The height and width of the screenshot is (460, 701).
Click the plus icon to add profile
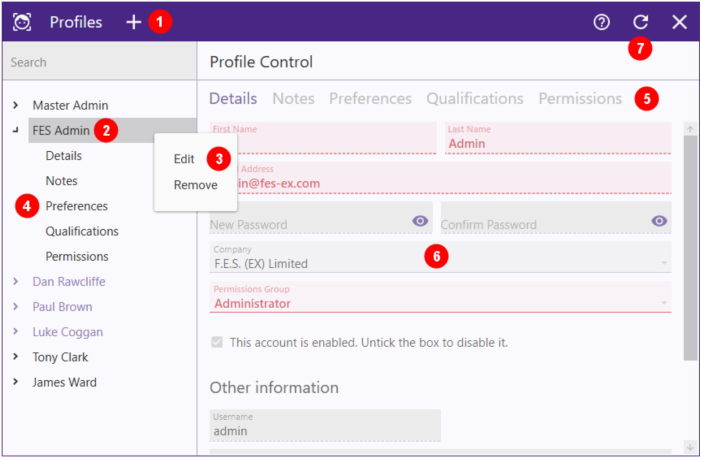[x=133, y=22]
